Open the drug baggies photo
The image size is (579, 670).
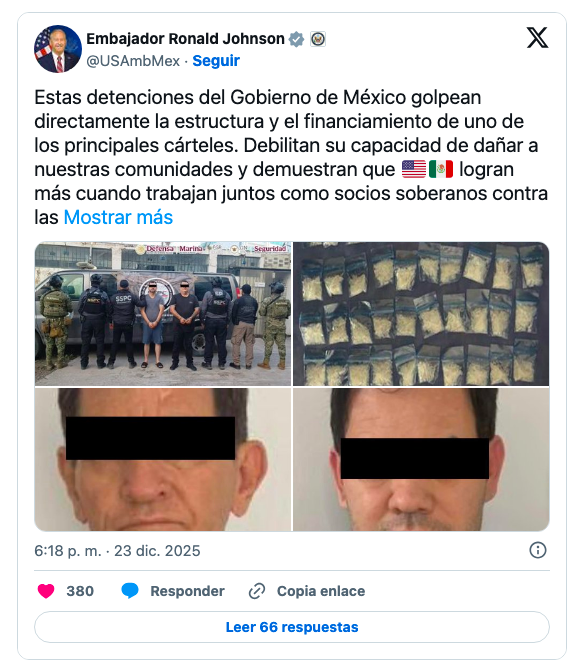(421, 314)
